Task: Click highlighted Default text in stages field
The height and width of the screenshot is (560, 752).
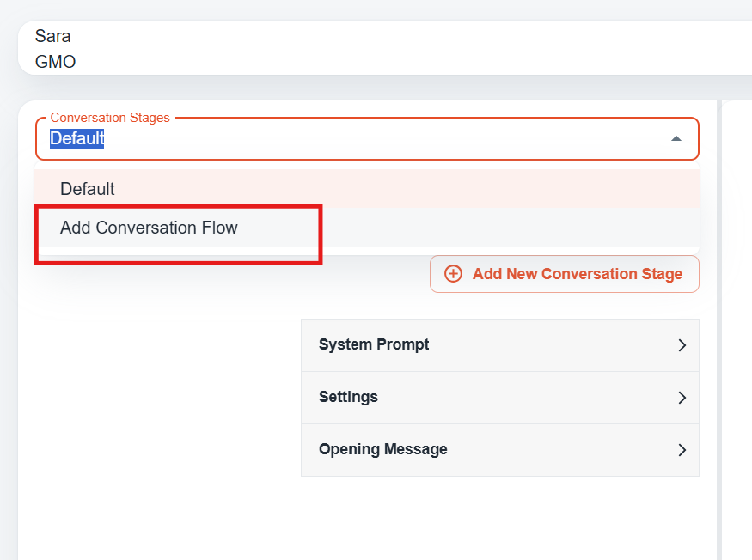Action: 77,138
